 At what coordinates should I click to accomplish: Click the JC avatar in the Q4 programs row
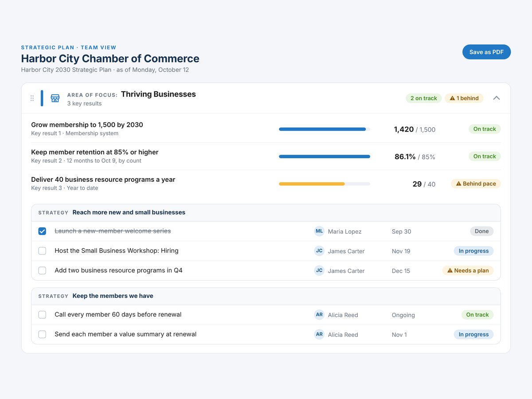point(319,270)
